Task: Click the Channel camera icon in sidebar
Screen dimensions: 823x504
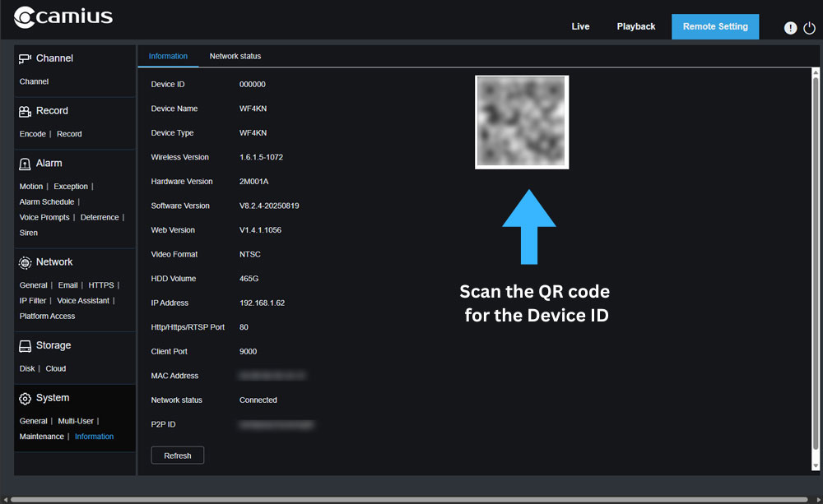Action: 25,58
